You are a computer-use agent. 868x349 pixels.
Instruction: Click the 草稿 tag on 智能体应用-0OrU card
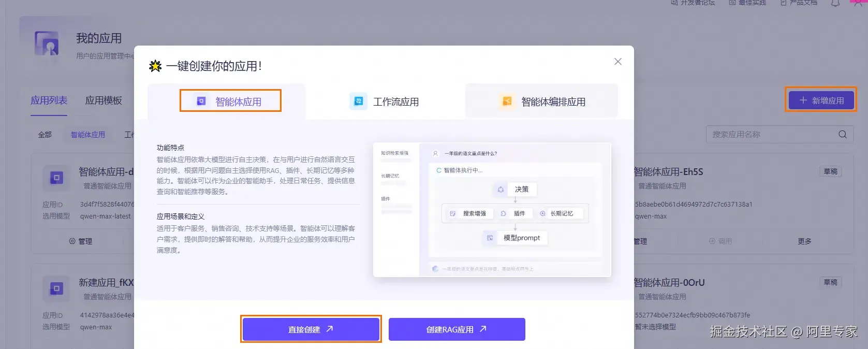(x=830, y=282)
